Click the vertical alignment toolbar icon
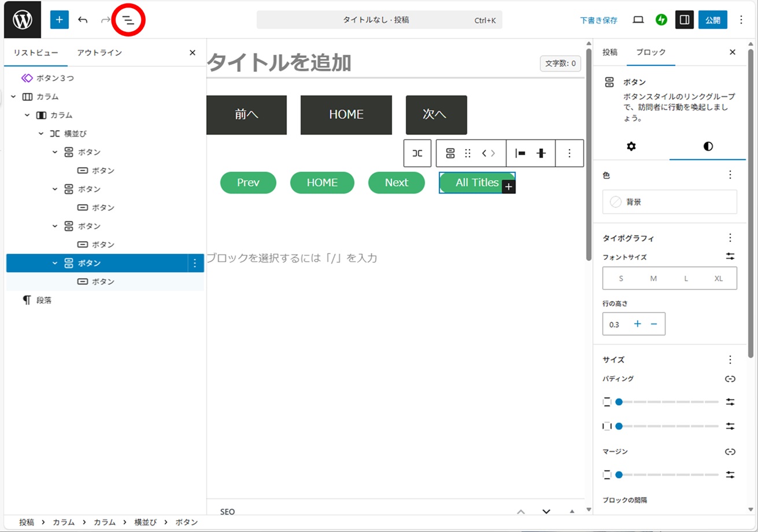Viewport: 758px width, 532px height. 541,153
